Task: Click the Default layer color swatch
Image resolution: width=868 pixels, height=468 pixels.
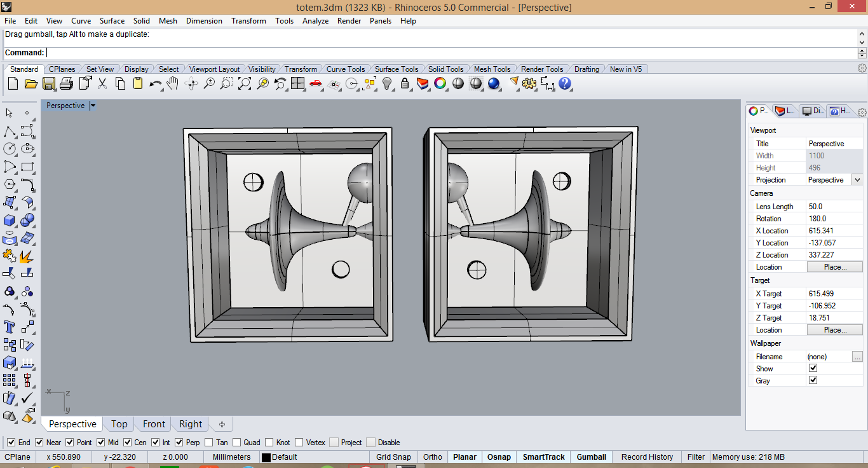Action: [266, 457]
